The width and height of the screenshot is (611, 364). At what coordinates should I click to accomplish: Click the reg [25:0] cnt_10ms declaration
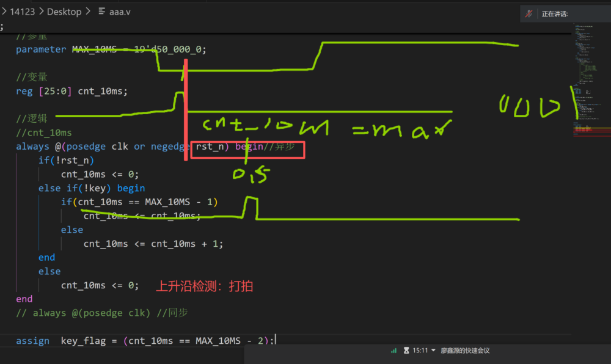[72, 91]
